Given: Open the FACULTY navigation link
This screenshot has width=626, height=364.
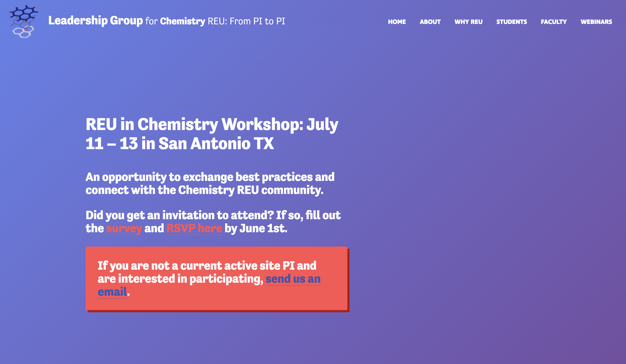Looking at the screenshot, I should (x=554, y=22).
